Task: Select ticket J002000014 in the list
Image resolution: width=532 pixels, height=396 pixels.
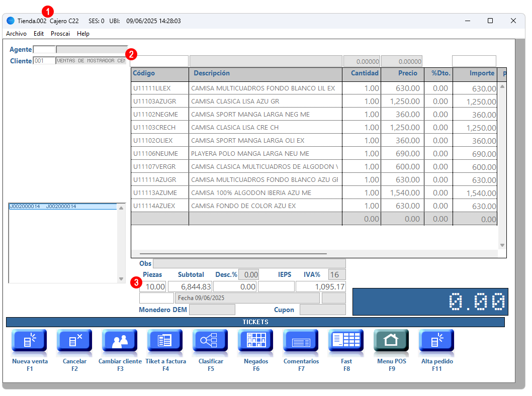Action: [x=63, y=207]
